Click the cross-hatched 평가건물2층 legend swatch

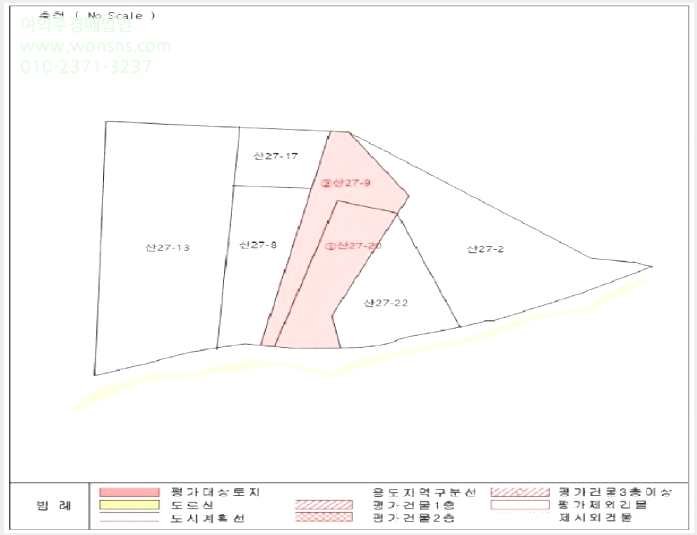point(324,517)
